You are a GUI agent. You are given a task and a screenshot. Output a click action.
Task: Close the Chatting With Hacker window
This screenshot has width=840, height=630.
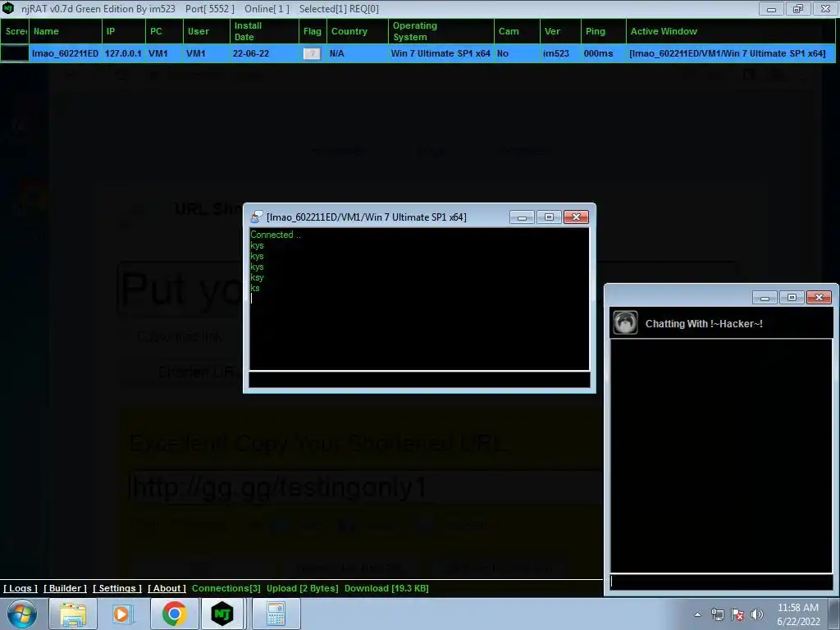pos(819,297)
